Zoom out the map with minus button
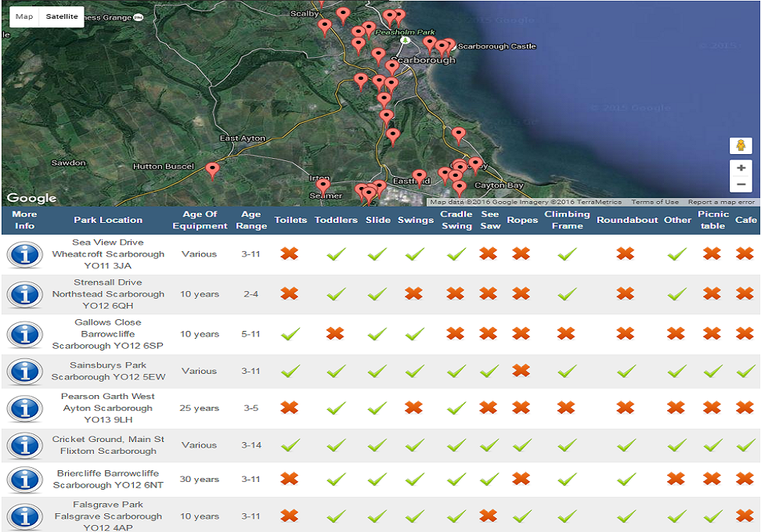The image size is (761, 532). pos(741,185)
